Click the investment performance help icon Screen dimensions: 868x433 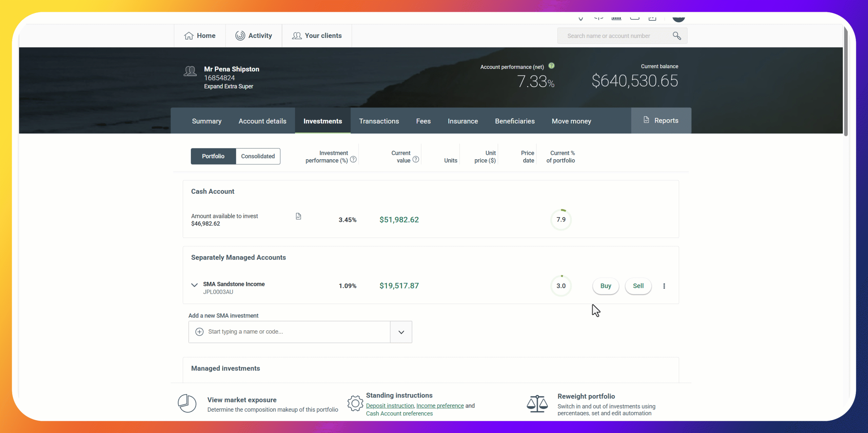[353, 160]
